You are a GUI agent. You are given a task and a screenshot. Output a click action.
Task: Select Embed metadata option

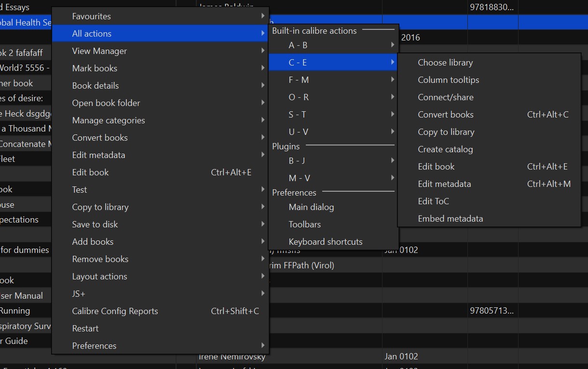(450, 219)
